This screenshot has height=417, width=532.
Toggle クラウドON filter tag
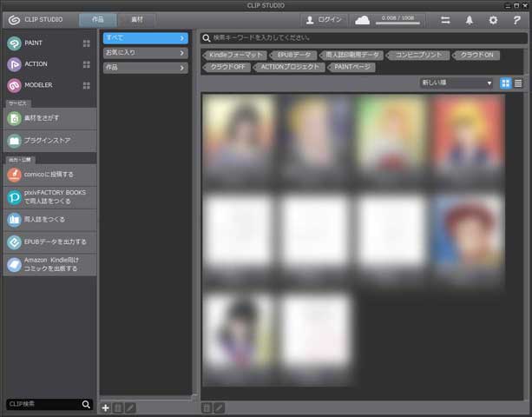pos(476,55)
